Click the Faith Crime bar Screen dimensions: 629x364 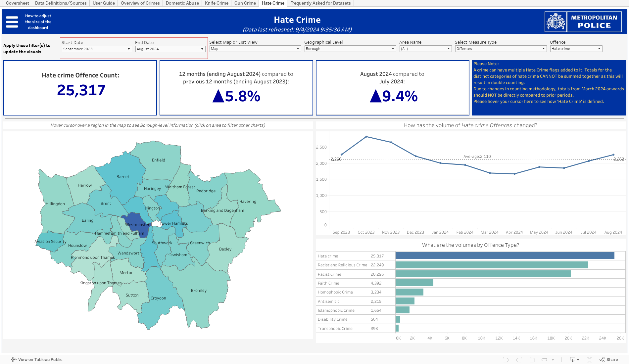(x=414, y=283)
